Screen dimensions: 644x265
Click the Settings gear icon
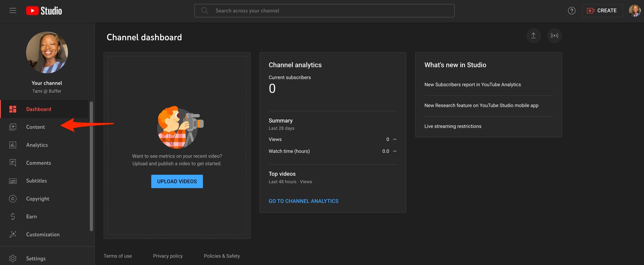click(13, 259)
